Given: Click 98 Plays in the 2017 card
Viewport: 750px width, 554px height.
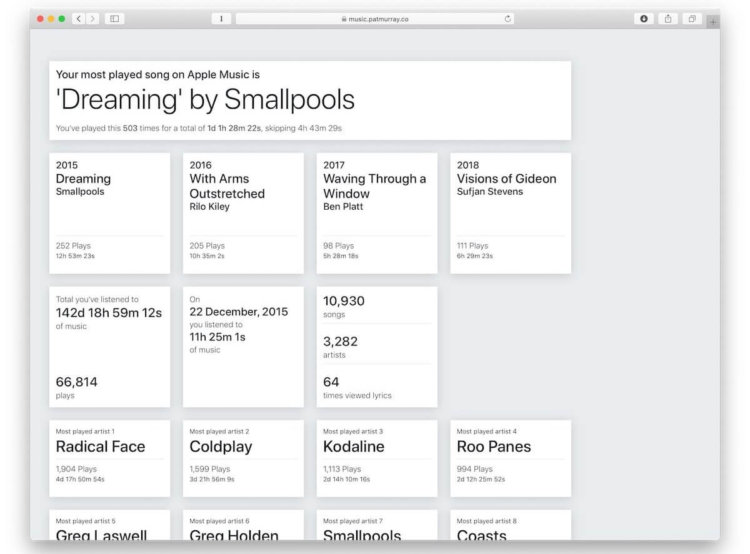Looking at the screenshot, I should pyautogui.click(x=339, y=246).
